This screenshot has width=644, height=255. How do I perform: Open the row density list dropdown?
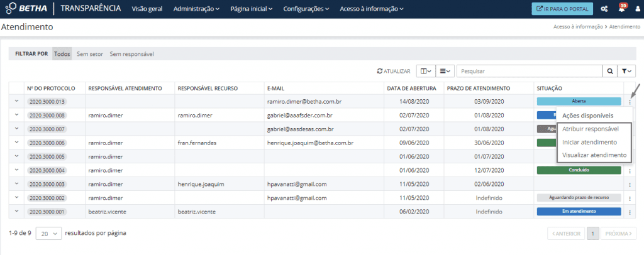point(445,72)
